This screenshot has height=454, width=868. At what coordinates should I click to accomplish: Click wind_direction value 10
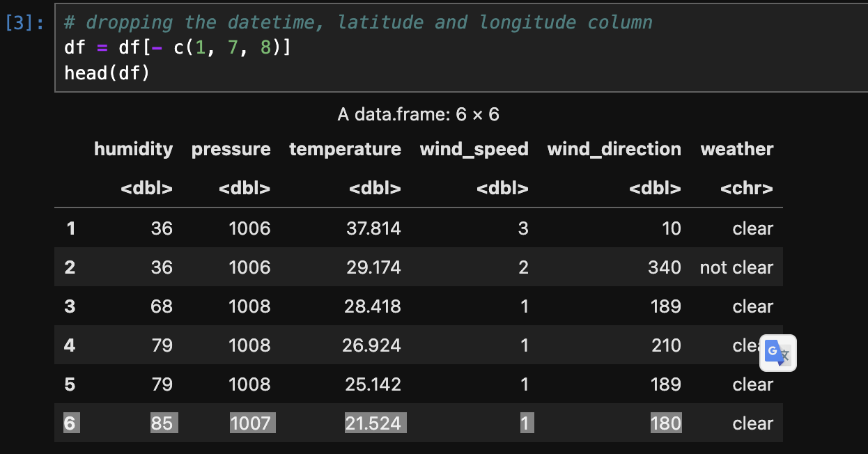tap(672, 228)
